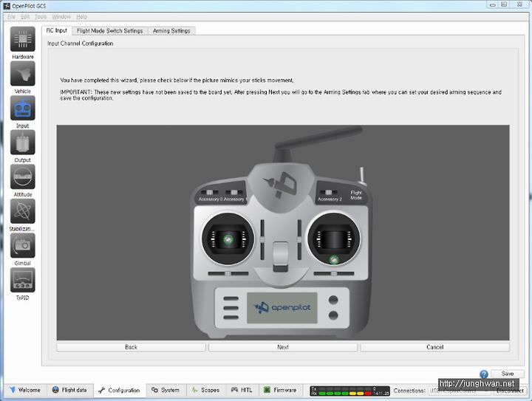Image resolution: width=532 pixels, height=401 pixels.
Task: Open the Hardware configuration panel
Action: (23, 39)
